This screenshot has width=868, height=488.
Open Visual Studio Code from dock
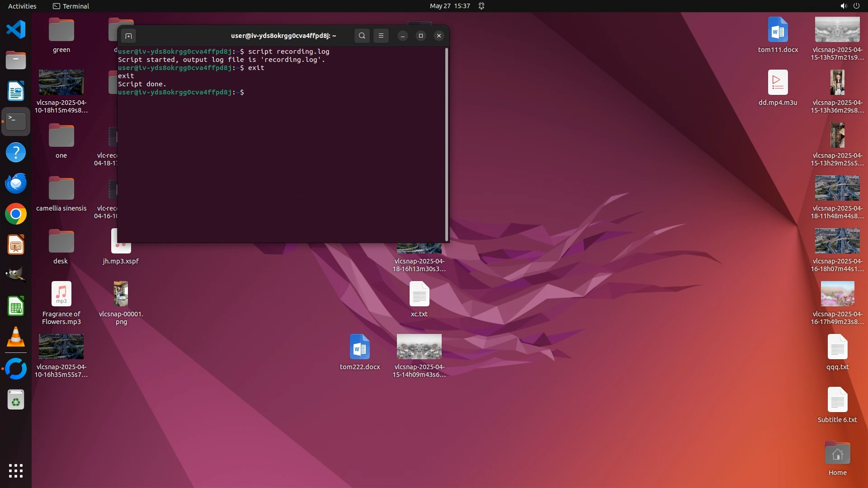point(16,30)
